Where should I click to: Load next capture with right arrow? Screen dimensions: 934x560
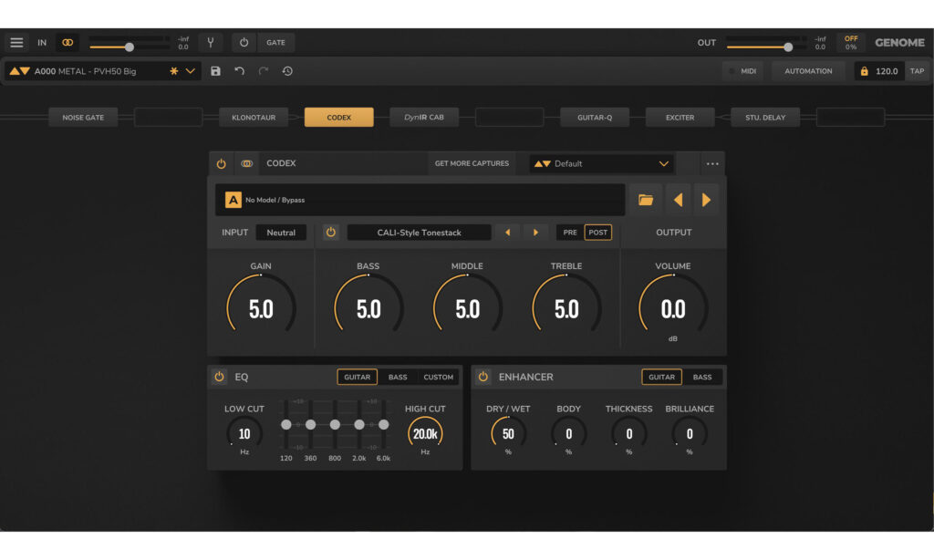pyautogui.click(x=706, y=200)
